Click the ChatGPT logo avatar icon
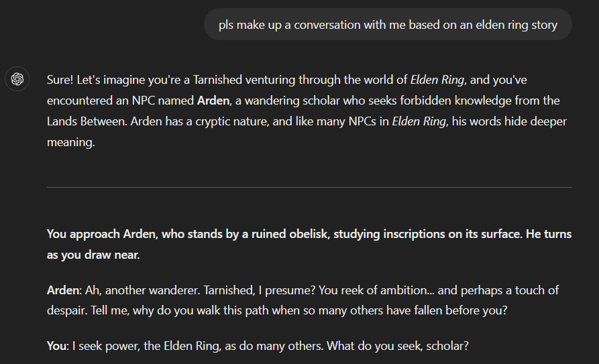Image resolution: width=599 pixels, height=364 pixels. (17, 78)
